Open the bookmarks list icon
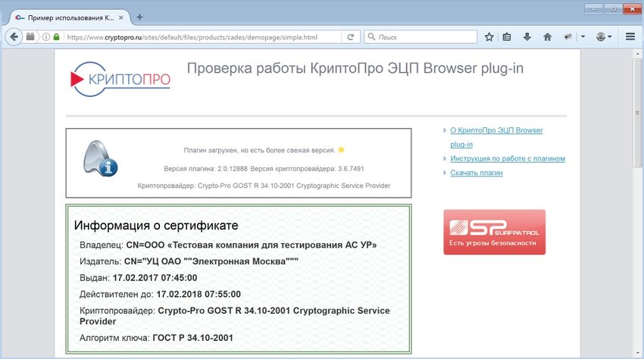This screenshot has width=644, height=359. coord(507,37)
